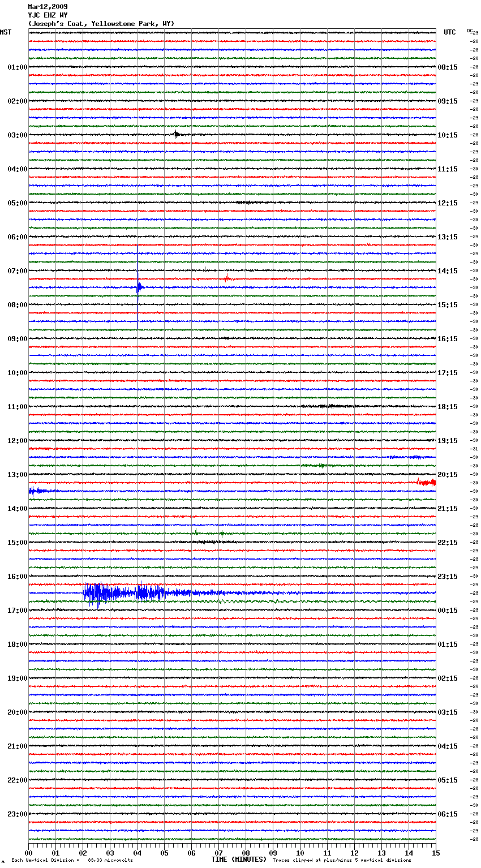
Task: Select the MST time label "04:00"
Action: (18, 169)
